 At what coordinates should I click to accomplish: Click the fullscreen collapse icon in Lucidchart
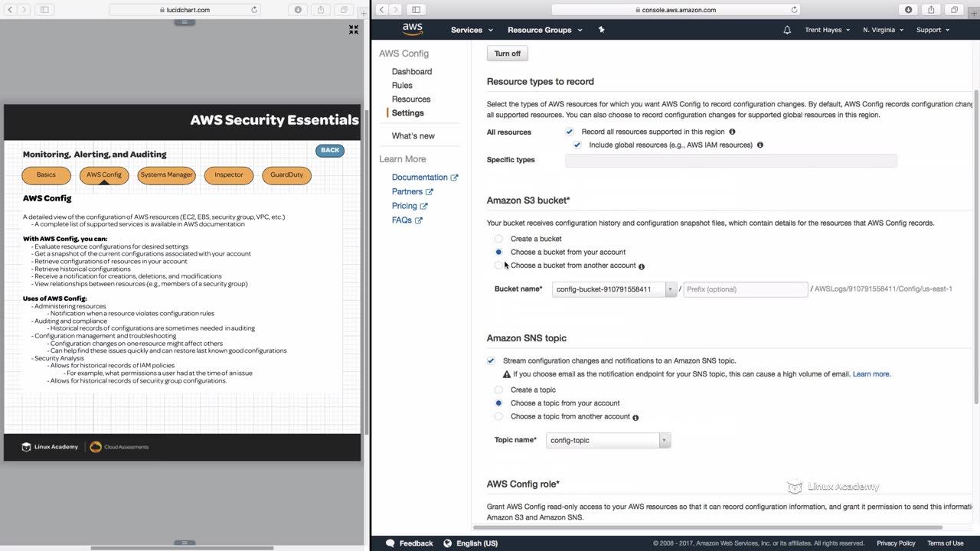pyautogui.click(x=353, y=30)
